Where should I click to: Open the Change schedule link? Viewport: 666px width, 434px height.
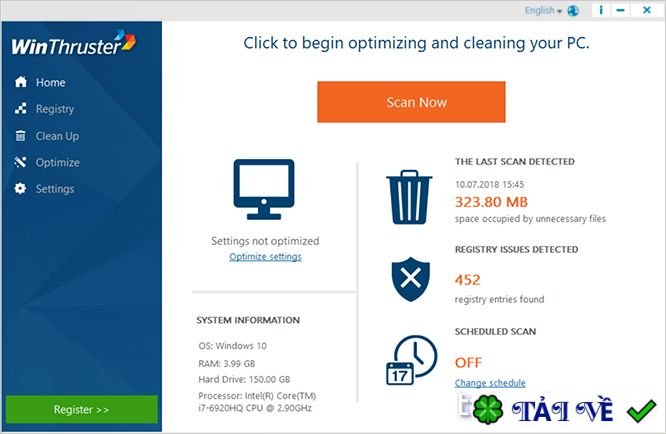pos(490,383)
